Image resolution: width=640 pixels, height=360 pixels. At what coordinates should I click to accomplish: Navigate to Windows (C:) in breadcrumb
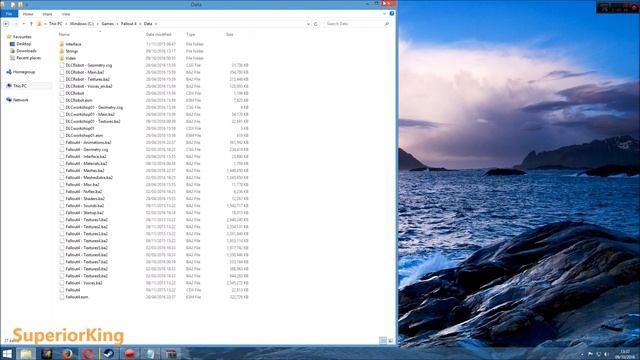82,24
